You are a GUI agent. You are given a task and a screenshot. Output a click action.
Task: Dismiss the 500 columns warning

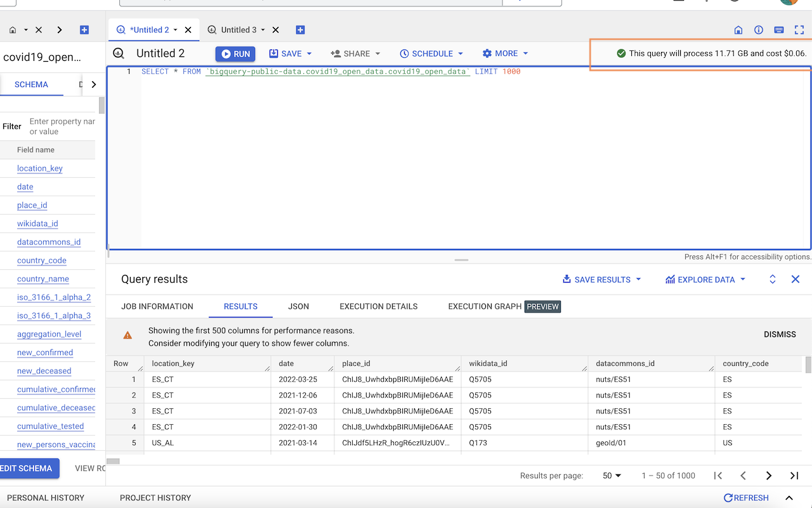[x=780, y=335]
